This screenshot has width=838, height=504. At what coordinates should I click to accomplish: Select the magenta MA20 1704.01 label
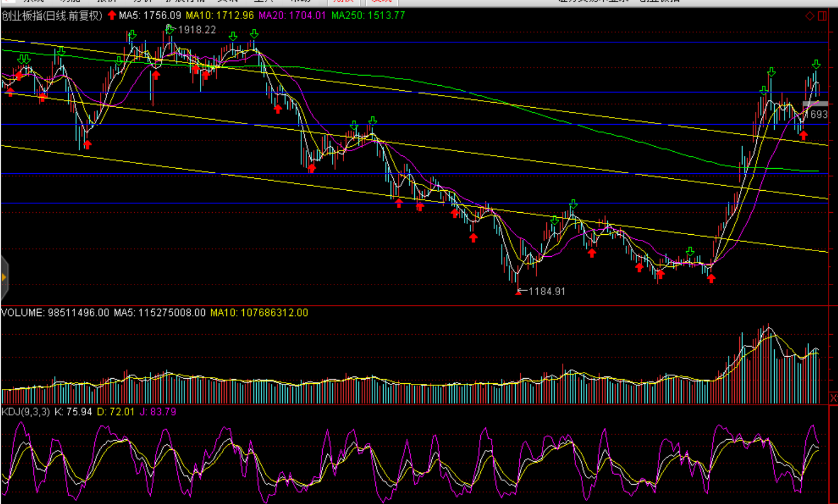click(x=292, y=16)
